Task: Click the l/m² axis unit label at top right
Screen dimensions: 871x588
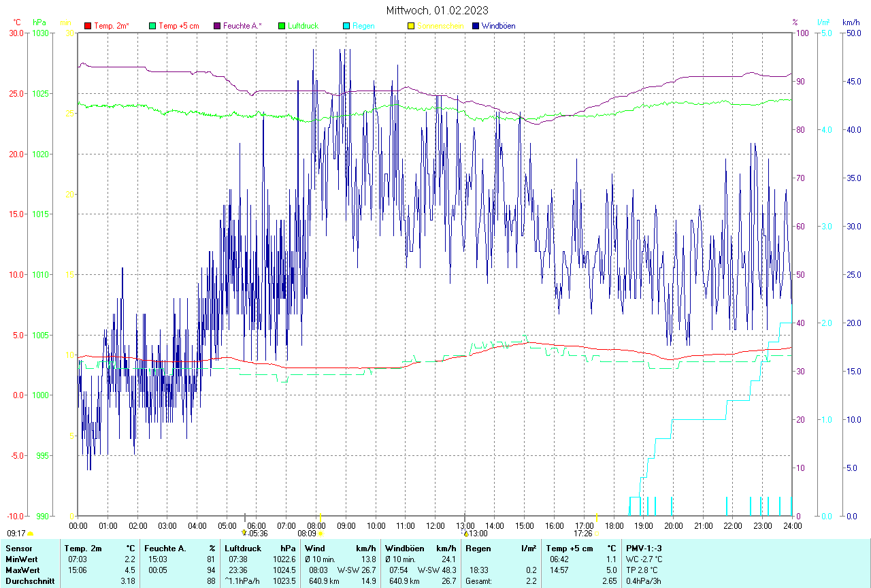Action: pyautogui.click(x=824, y=22)
